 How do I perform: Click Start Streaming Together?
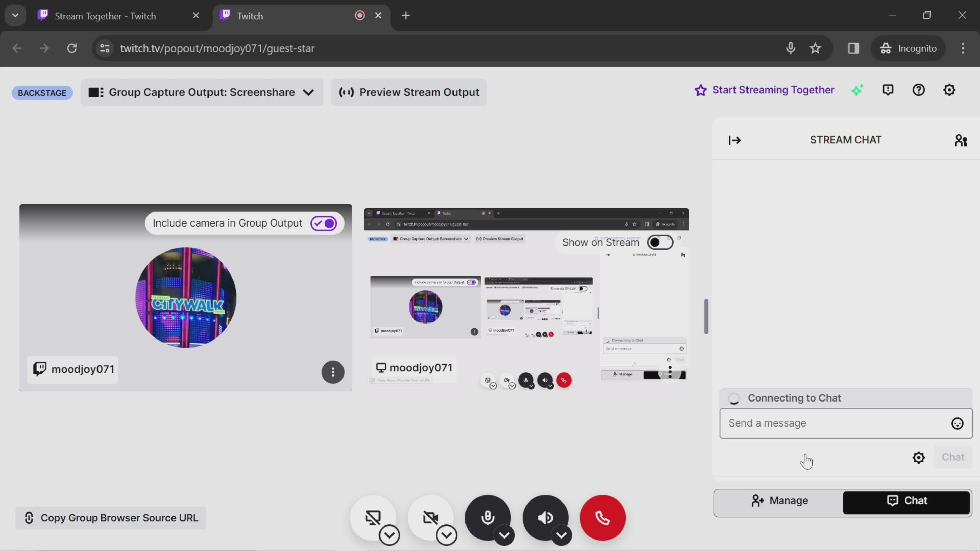[765, 90]
